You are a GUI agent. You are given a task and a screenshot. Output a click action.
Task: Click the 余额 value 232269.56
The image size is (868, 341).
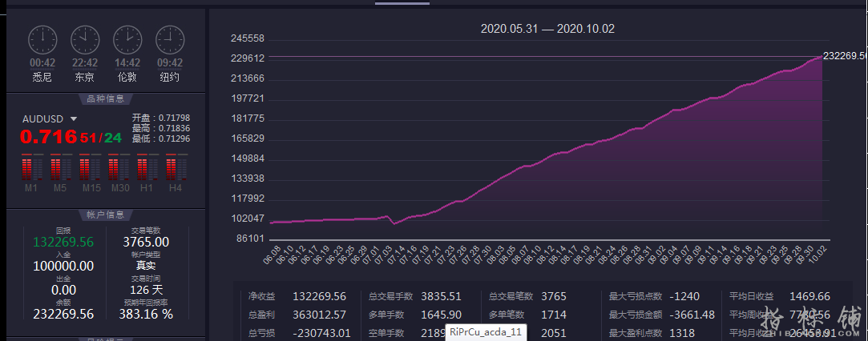click(x=63, y=314)
